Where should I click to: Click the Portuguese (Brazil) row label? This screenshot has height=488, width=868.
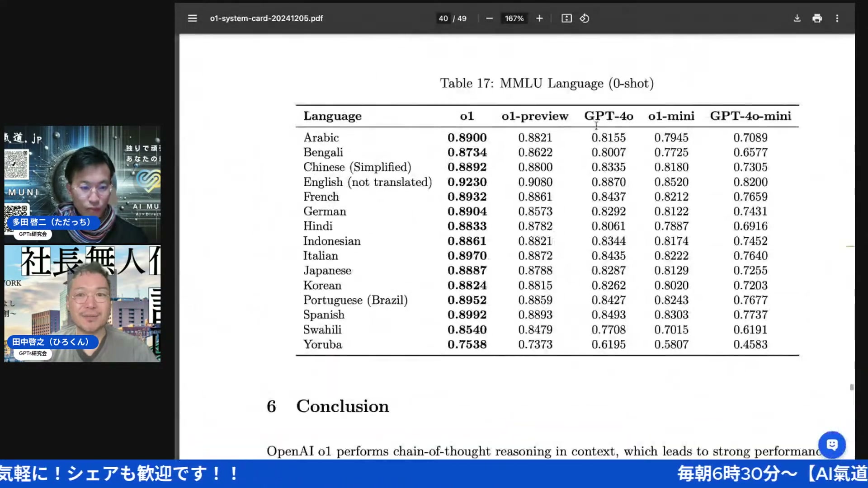355,300
